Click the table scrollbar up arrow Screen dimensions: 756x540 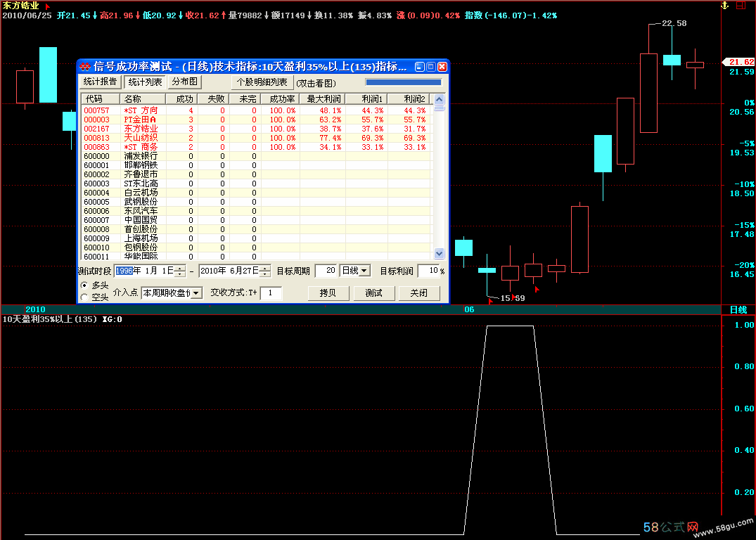tap(440, 99)
